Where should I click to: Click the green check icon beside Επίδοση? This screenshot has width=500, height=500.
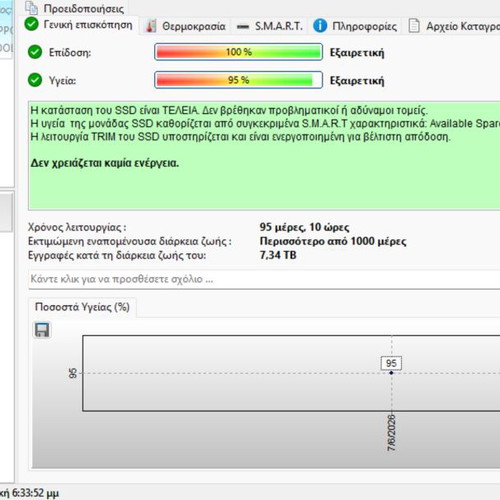pos(35,52)
